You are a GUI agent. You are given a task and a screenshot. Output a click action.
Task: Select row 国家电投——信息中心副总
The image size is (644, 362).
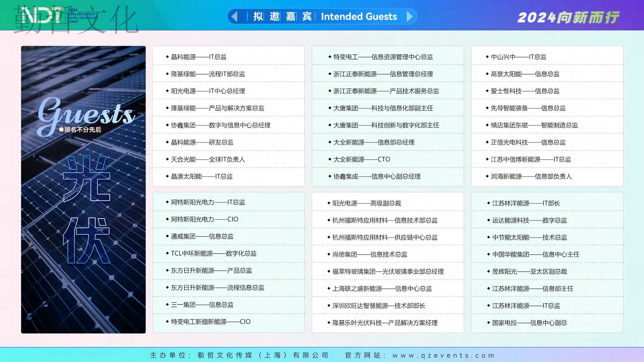coord(547,323)
